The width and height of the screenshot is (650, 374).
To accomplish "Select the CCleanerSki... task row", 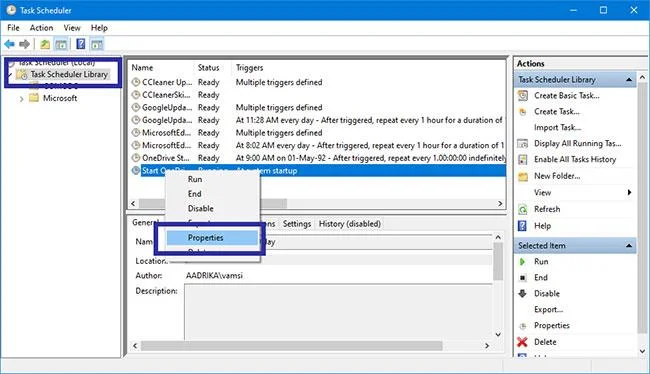I will pos(318,95).
